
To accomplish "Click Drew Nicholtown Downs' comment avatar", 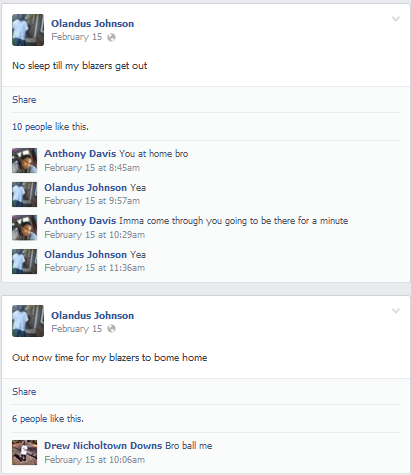I will coord(25,453).
